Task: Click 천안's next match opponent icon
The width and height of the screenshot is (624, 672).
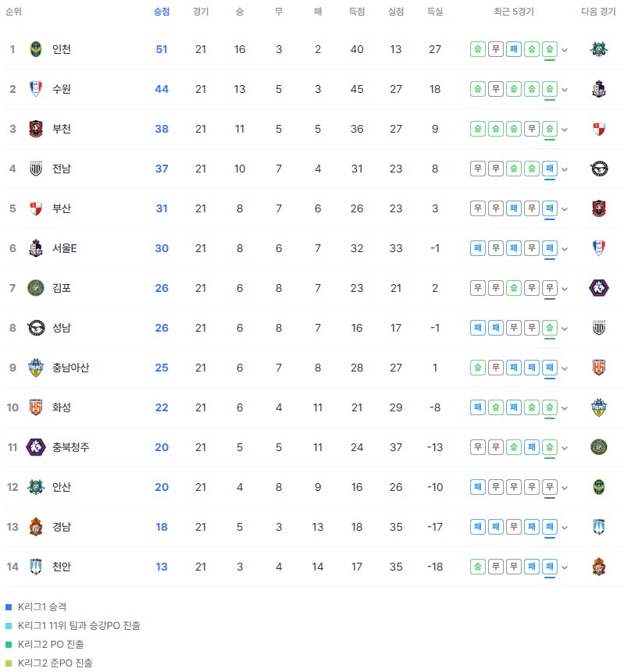Action: (x=599, y=567)
